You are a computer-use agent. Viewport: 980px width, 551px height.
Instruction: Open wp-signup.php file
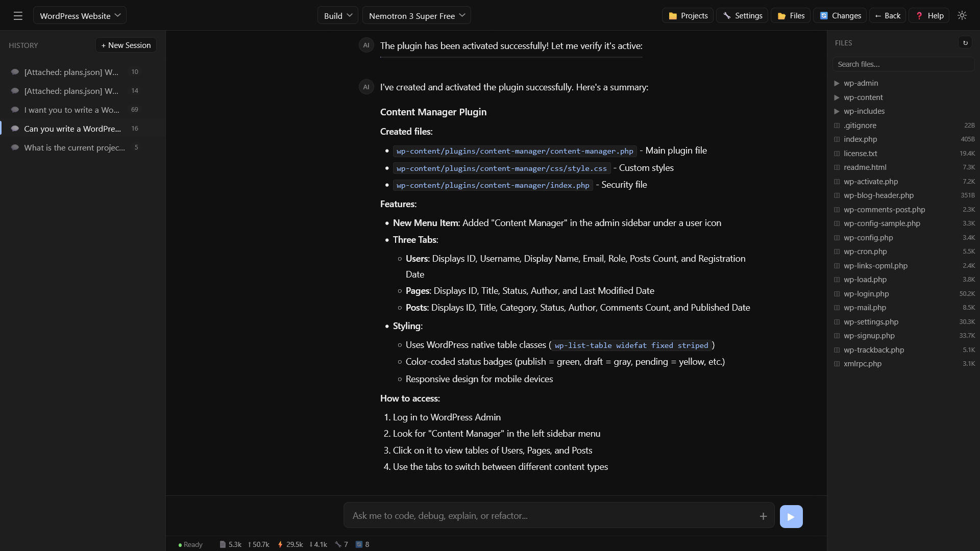pyautogui.click(x=903, y=336)
